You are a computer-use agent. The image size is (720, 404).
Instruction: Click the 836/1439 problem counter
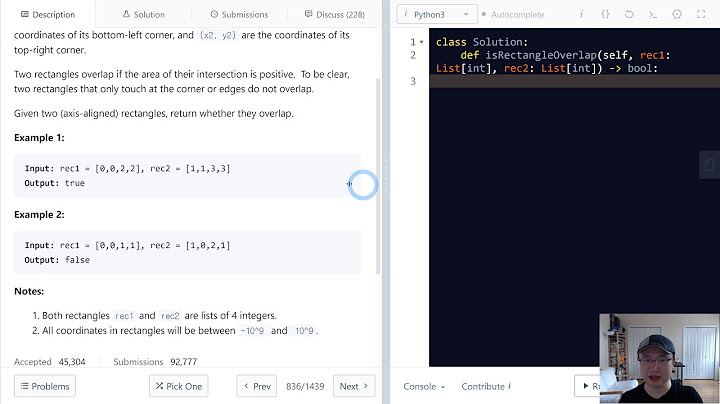(x=305, y=387)
